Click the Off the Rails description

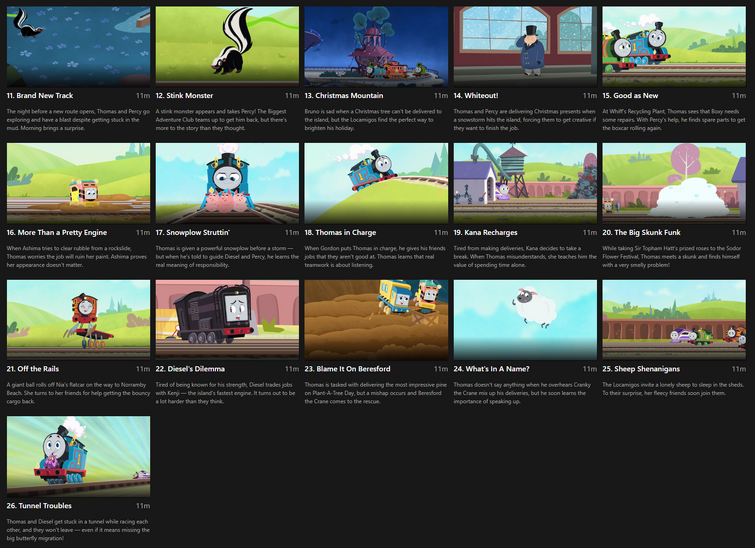pos(78,393)
